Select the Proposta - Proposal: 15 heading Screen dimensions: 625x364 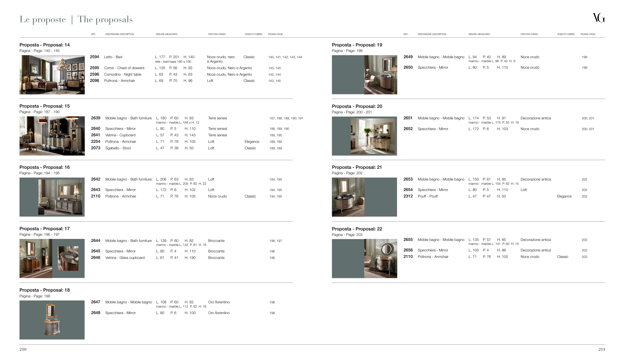(x=44, y=106)
